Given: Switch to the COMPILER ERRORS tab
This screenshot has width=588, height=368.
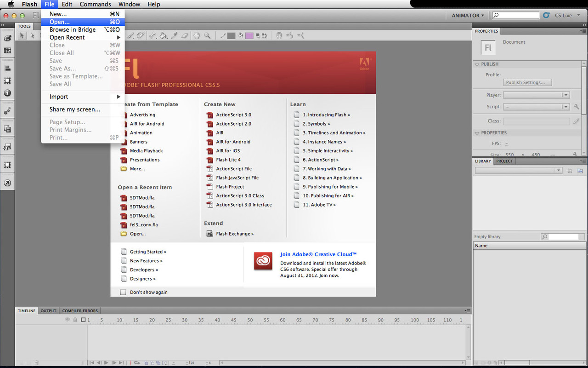Looking at the screenshot, I should tap(80, 310).
